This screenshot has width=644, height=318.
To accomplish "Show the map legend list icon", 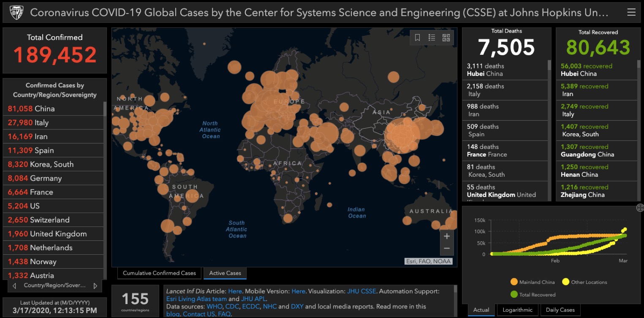I will 432,38.
